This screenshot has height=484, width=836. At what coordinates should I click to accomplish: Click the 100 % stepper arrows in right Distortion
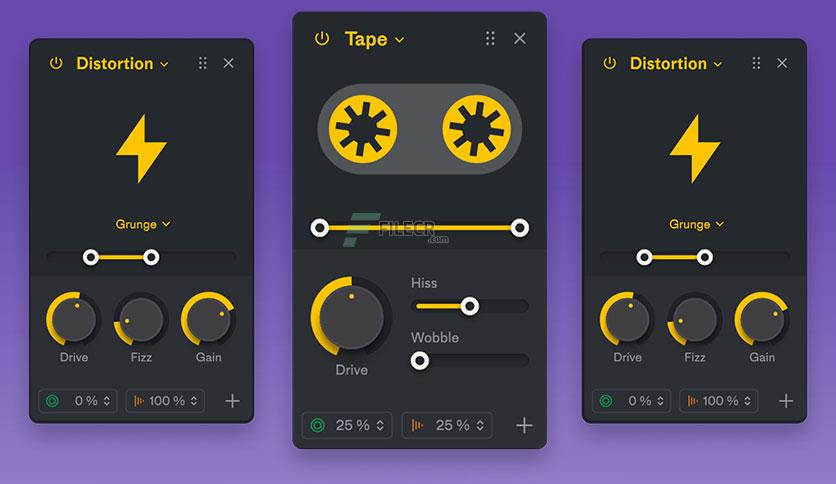click(747, 401)
